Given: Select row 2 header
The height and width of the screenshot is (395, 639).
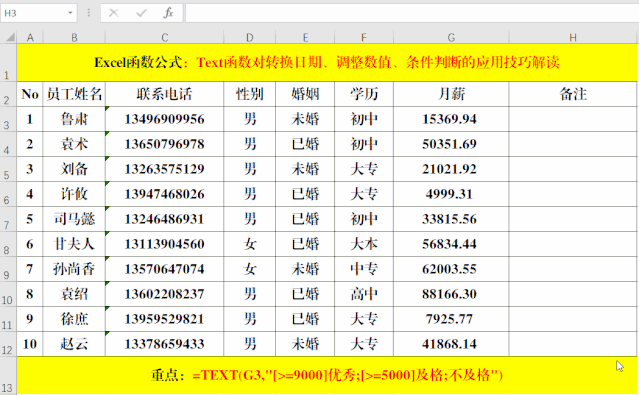Looking at the screenshot, I should tap(8, 94).
